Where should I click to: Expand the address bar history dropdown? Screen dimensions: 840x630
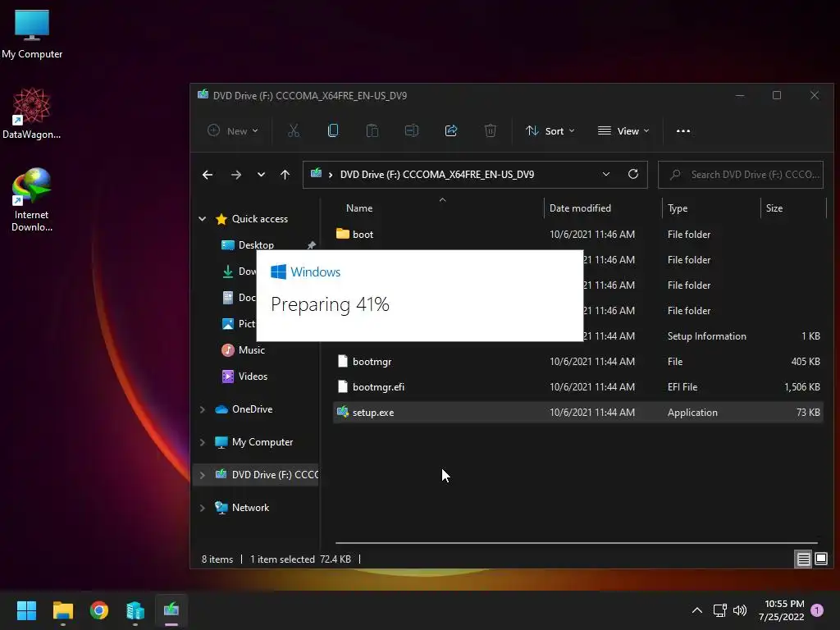coord(606,174)
